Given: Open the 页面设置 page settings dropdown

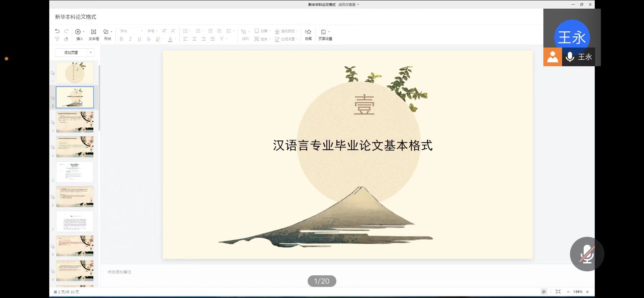Looking at the screenshot, I should (325, 35).
